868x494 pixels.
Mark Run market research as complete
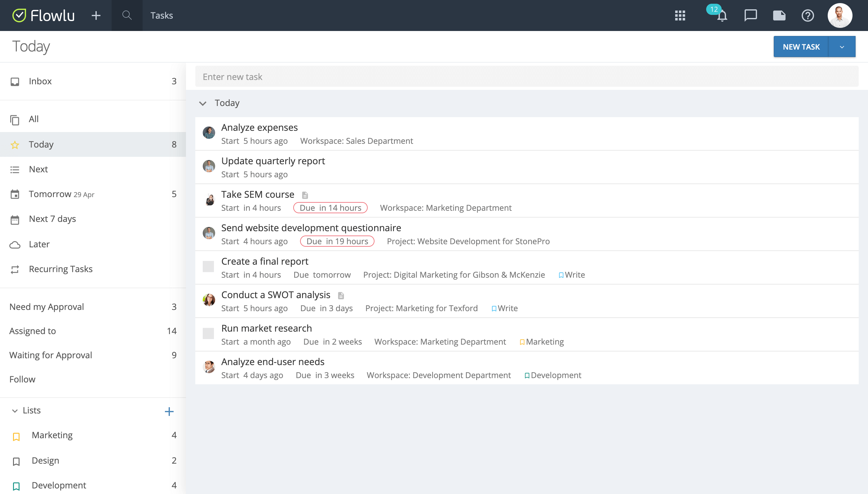coord(208,333)
